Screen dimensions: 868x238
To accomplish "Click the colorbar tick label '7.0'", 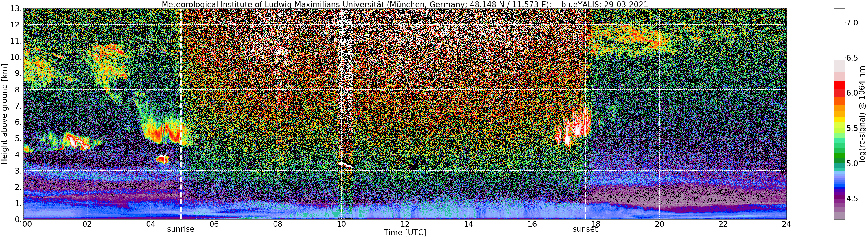I will (852, 23).
